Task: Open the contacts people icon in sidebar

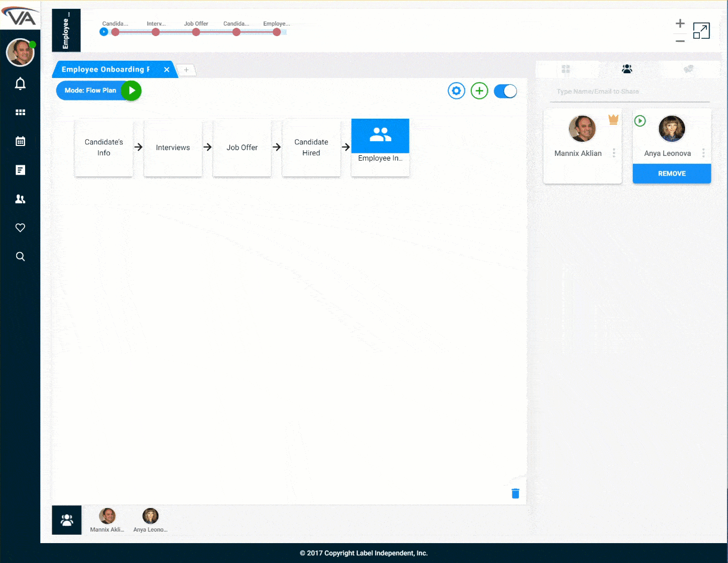Action: 20,199
